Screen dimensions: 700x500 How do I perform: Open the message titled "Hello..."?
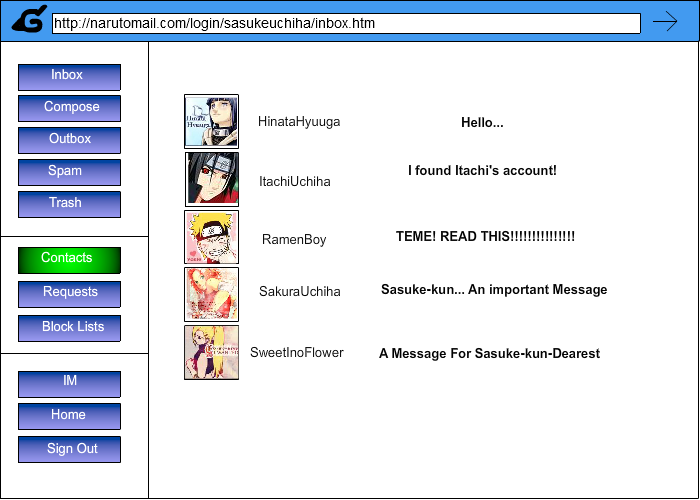coord(482,123)
